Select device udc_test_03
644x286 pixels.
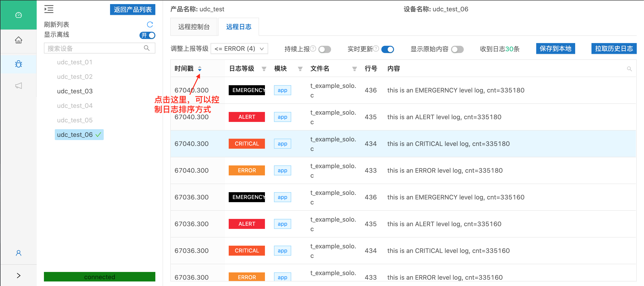pyautogui.click(x=74, y=91)
